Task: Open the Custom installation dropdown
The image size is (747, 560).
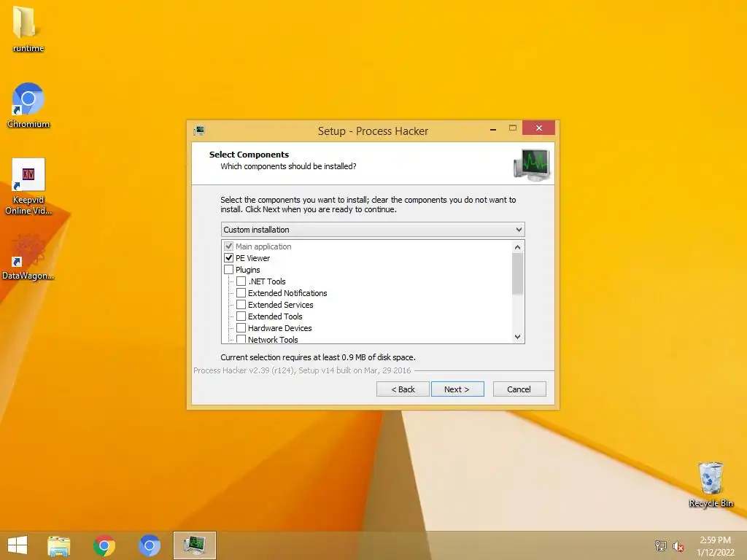Action: coord(373,230)
